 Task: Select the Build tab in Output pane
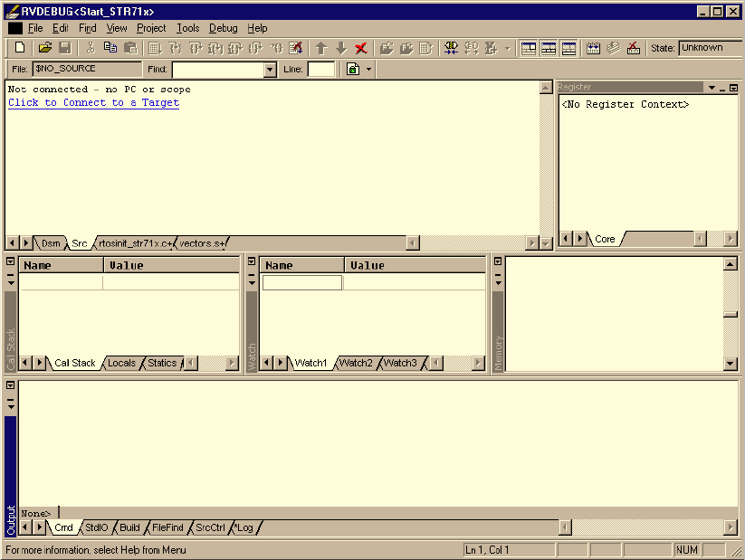pos(129,527)
